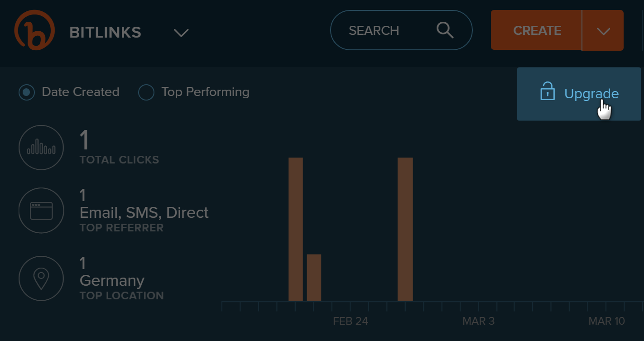Click the short second chart bar
Viewport: 644px width, 341px height.
pos(314,278)
